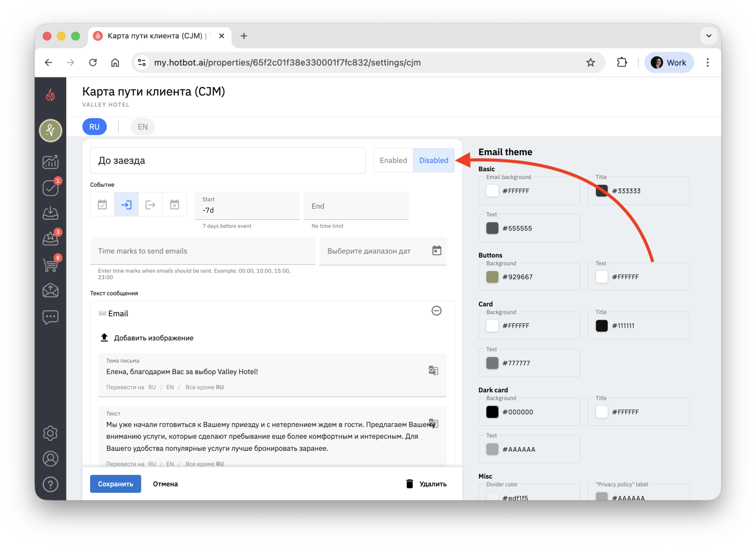Open the tab search dropdown chevron
756x546 pixels.
point(709,36)
